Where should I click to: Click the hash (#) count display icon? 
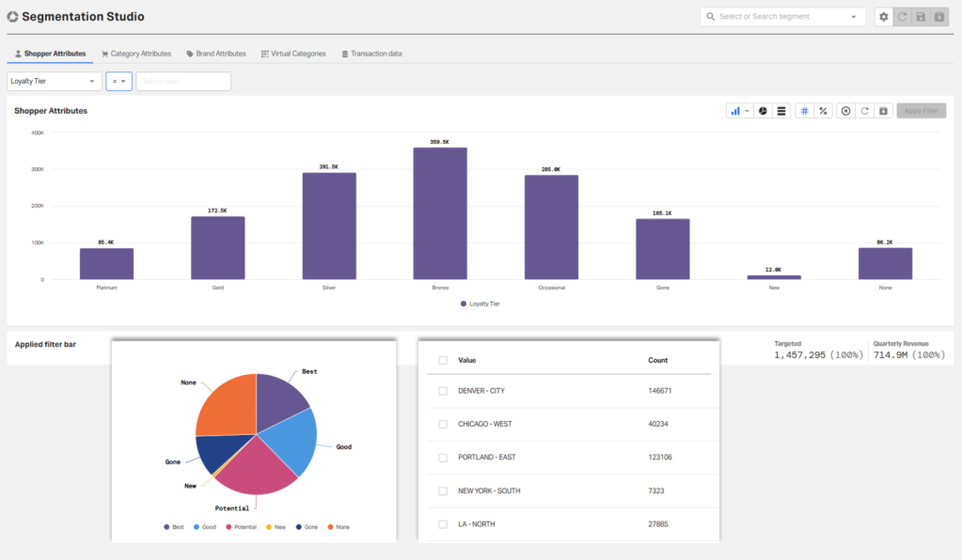click(x=804, y=110)
